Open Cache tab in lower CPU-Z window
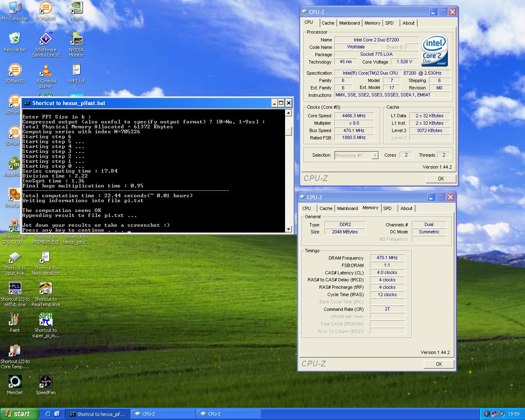 click(x=326, y=208)
